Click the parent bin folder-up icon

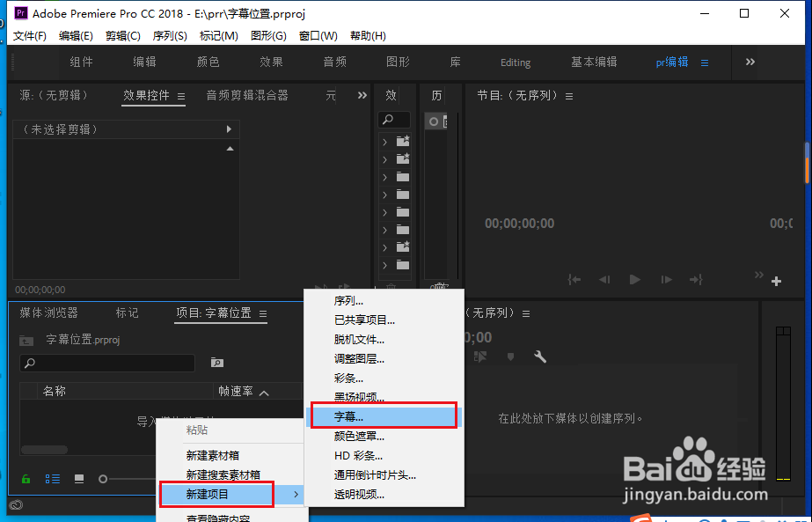(26, 341)
